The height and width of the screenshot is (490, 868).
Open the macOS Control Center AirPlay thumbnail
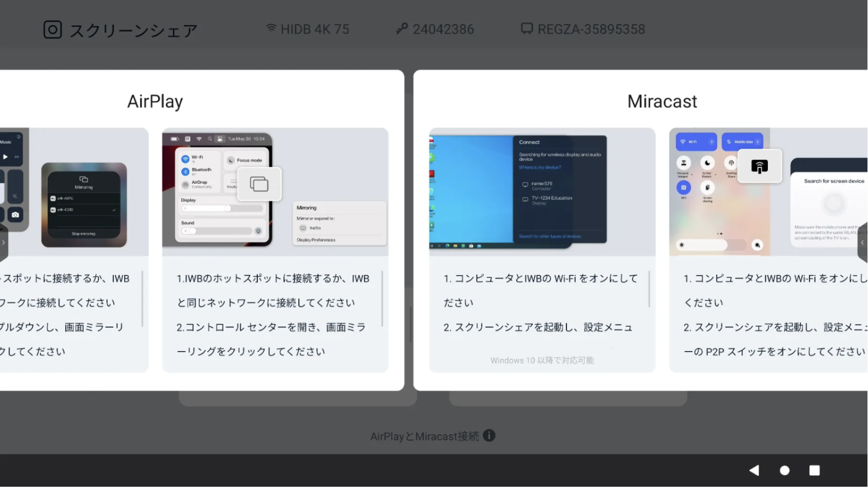pos(275,192)
